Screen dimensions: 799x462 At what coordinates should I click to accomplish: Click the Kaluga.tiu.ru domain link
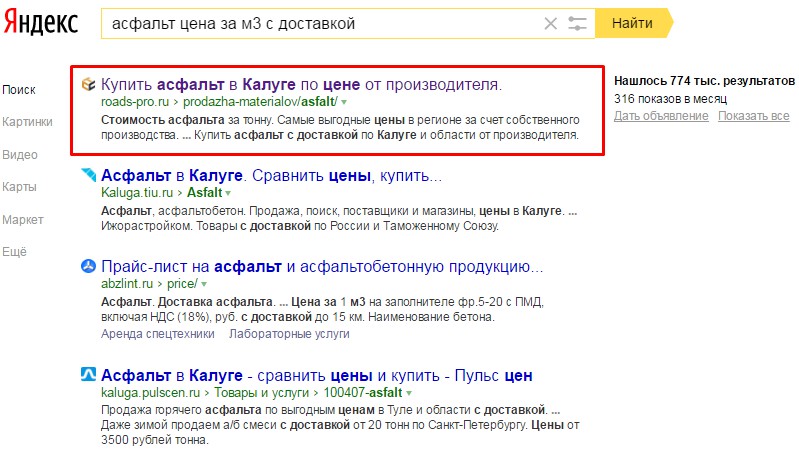coord(137,193)
